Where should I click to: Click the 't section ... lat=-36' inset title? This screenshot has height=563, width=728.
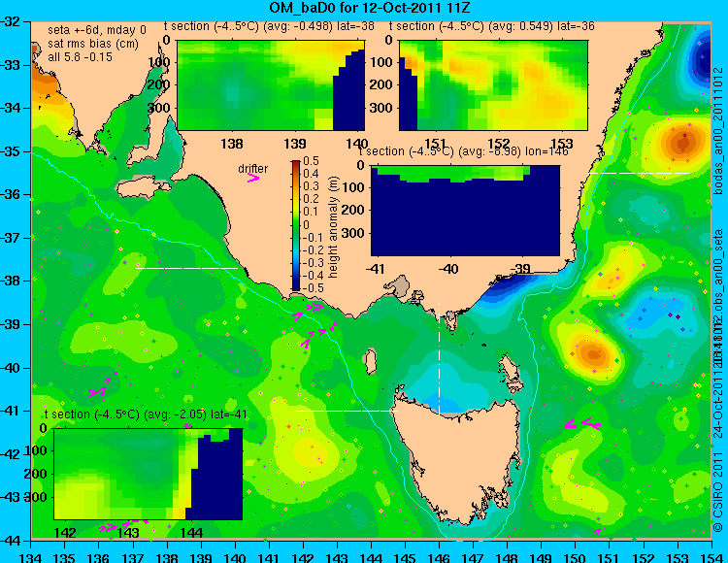pos(492,26)
